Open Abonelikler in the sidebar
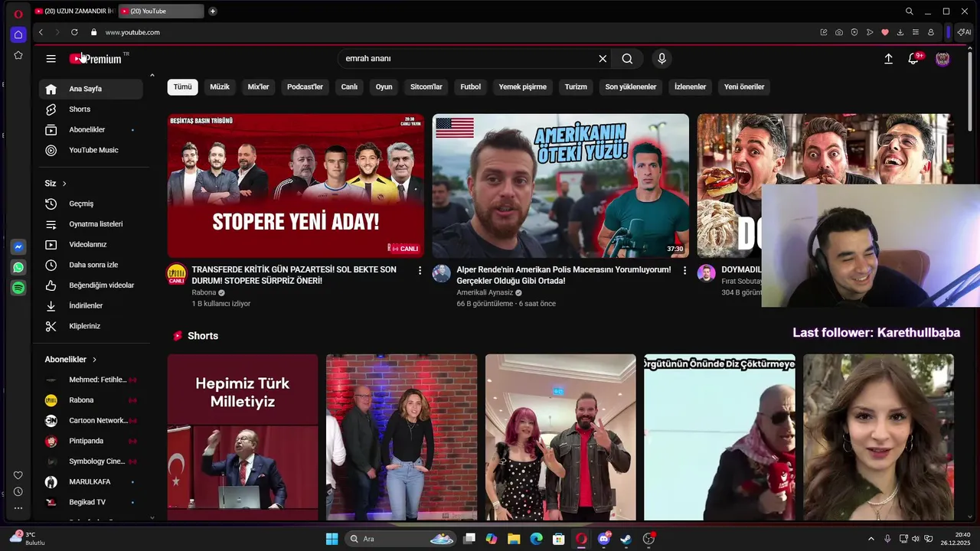980x551 pixels. pos(91,130)
